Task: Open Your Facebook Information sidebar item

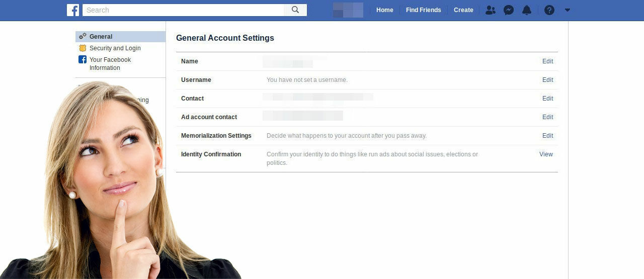Action: (110, 64)
